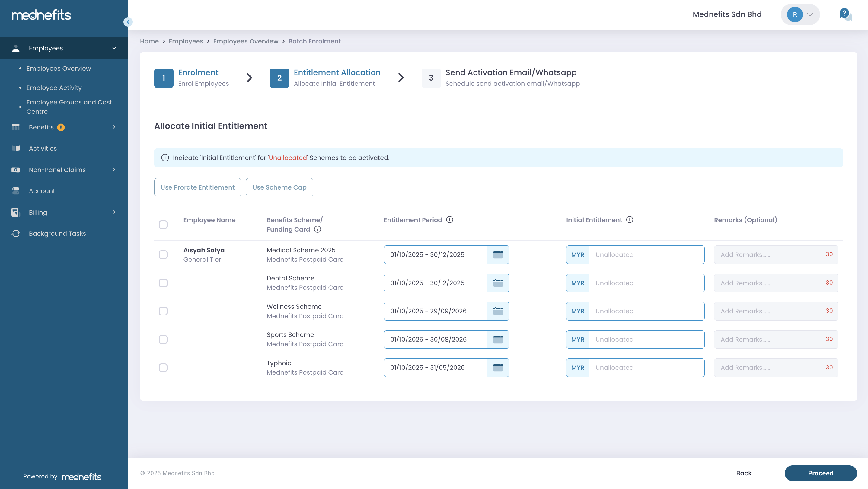Click info icon next to Entitlement Period
This screenshot has height=489, width=868.
(x=449, y=220)
